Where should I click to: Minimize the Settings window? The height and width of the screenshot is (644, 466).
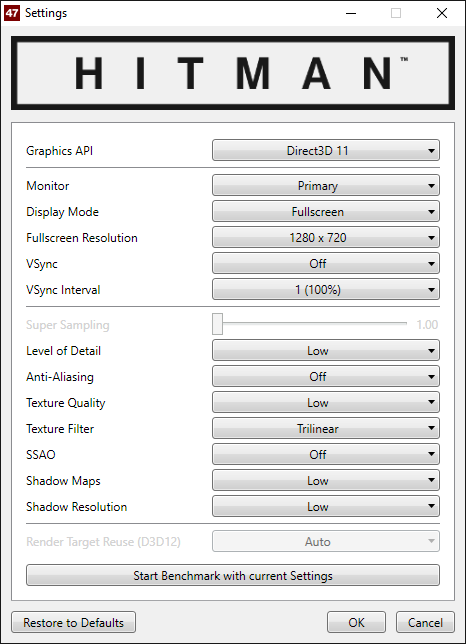pyautogui.click(x=351, y=13)
